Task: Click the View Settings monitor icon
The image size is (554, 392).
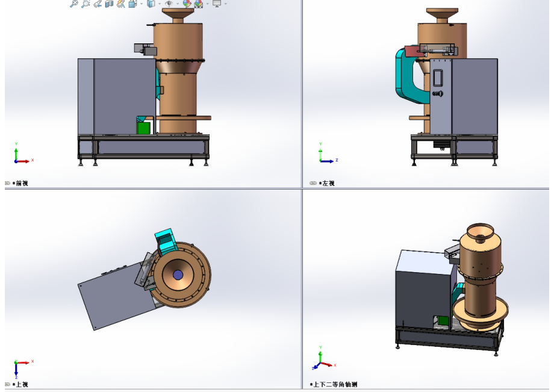Action: [217, 4]
